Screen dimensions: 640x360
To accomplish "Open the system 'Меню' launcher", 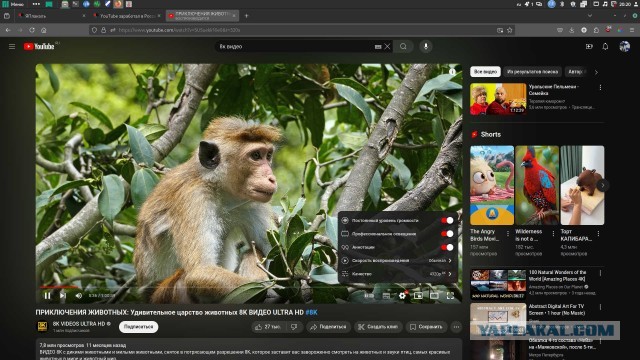I will tap(13, 4).
